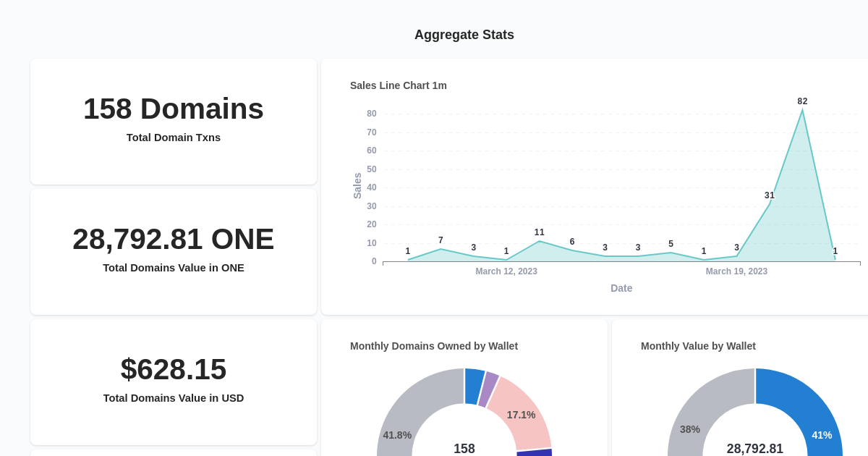Click the Total Domains Value in ONE label

point(174,268)
